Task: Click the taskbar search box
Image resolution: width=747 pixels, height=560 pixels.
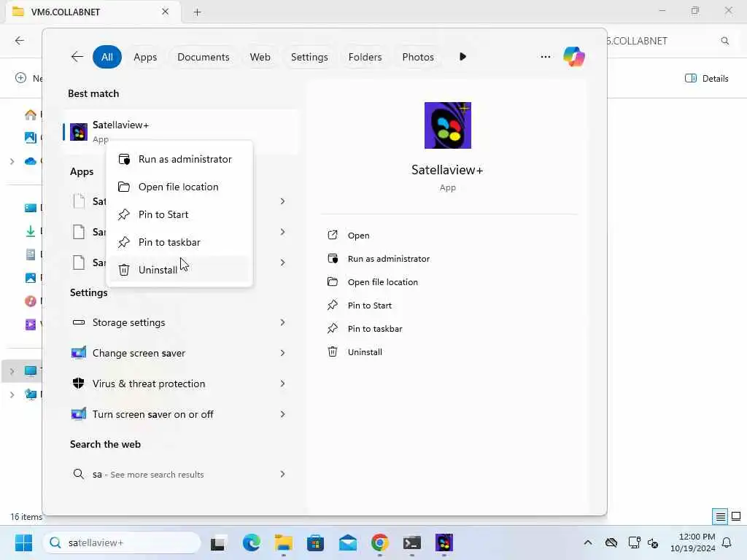Action: [122, 542]
